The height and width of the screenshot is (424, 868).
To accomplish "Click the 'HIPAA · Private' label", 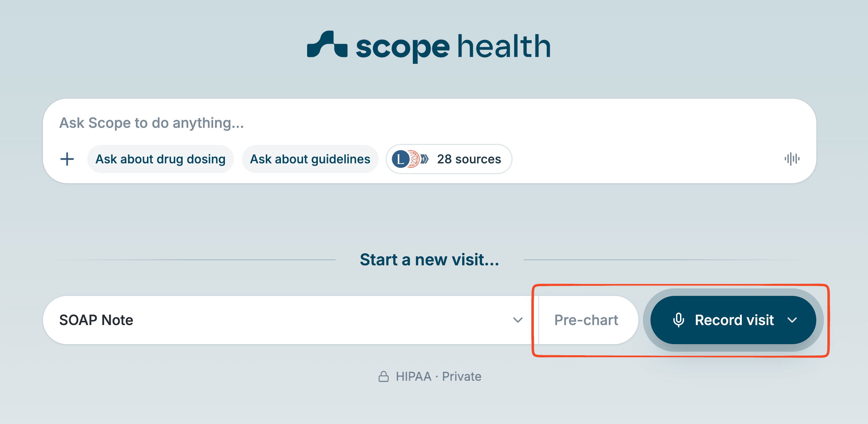I will [438, 376].
